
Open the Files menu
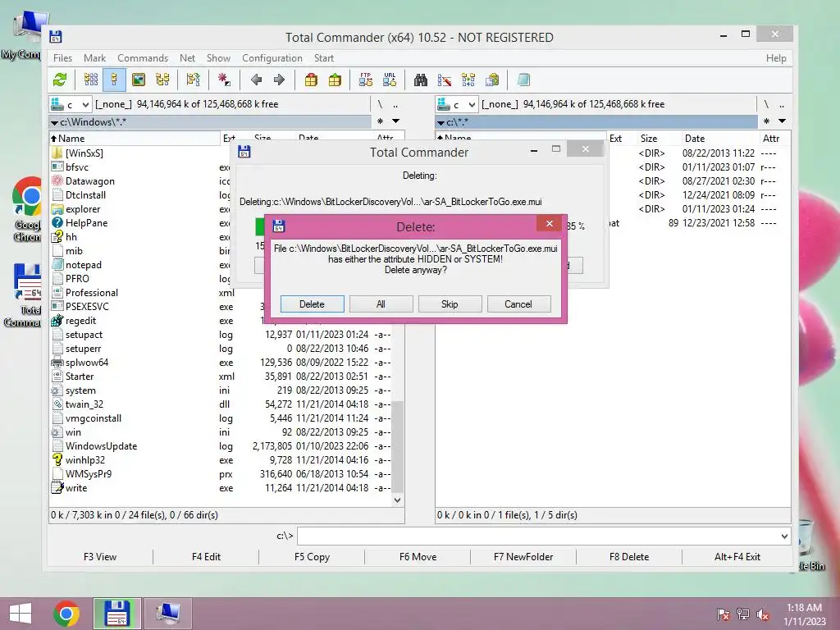(62, 58)
